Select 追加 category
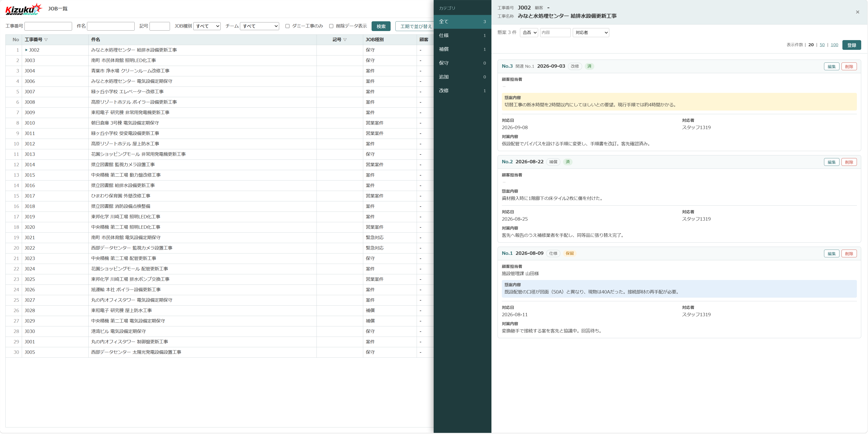The image size is (868, 434). pos(462,77)
